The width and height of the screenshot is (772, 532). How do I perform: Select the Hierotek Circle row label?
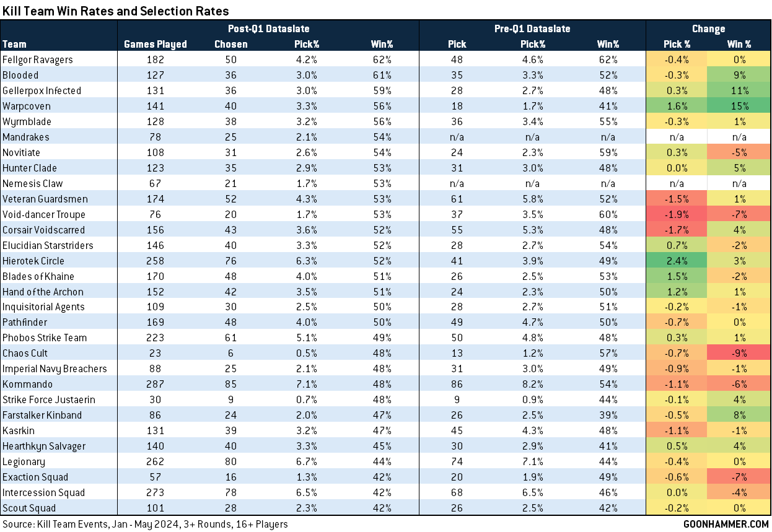[x=33, y=261]
